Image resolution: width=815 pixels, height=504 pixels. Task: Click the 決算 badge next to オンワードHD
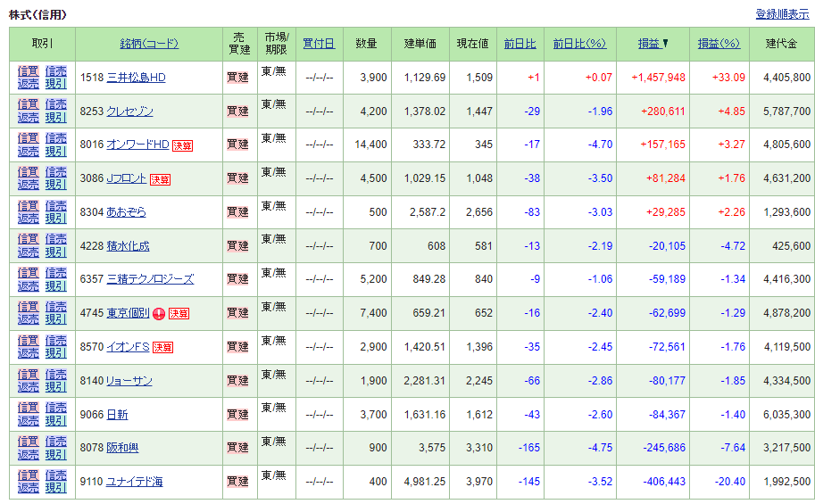(182, 146)
